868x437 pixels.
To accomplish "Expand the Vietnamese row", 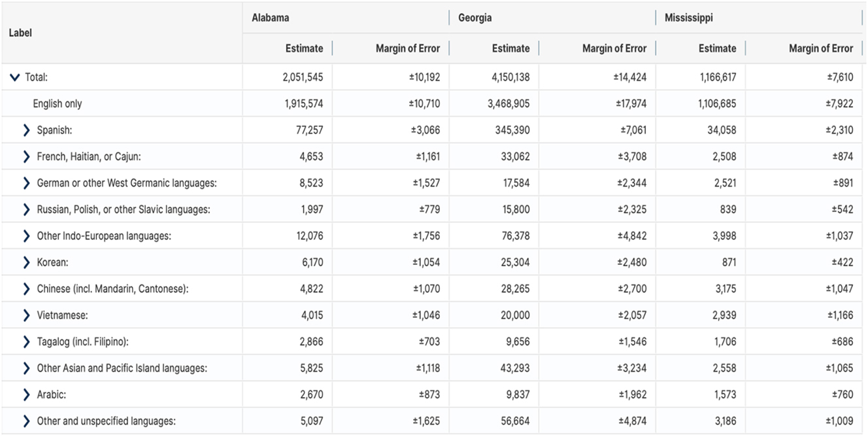I will coord(26,315).
